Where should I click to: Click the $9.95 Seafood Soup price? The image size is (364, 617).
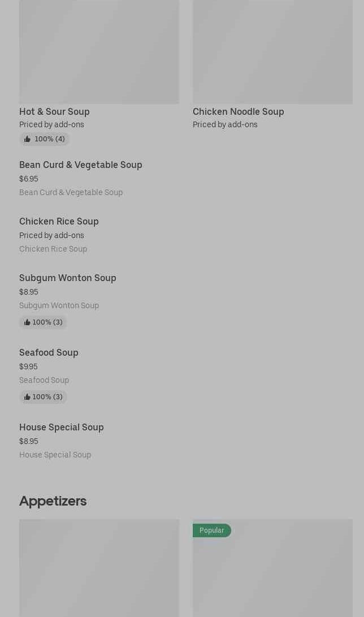pyautogui.click(x=28, y=366)
